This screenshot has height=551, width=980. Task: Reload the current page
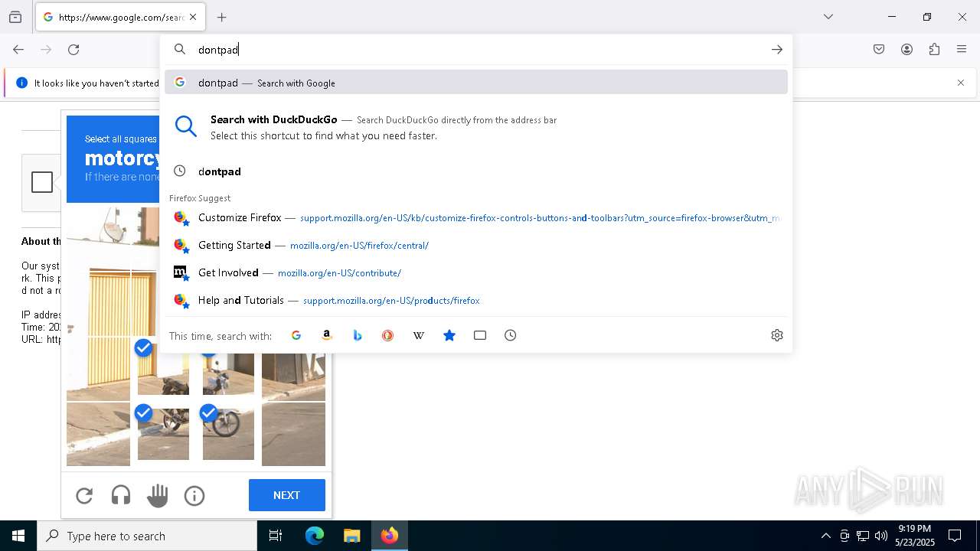tap(73, 50)
